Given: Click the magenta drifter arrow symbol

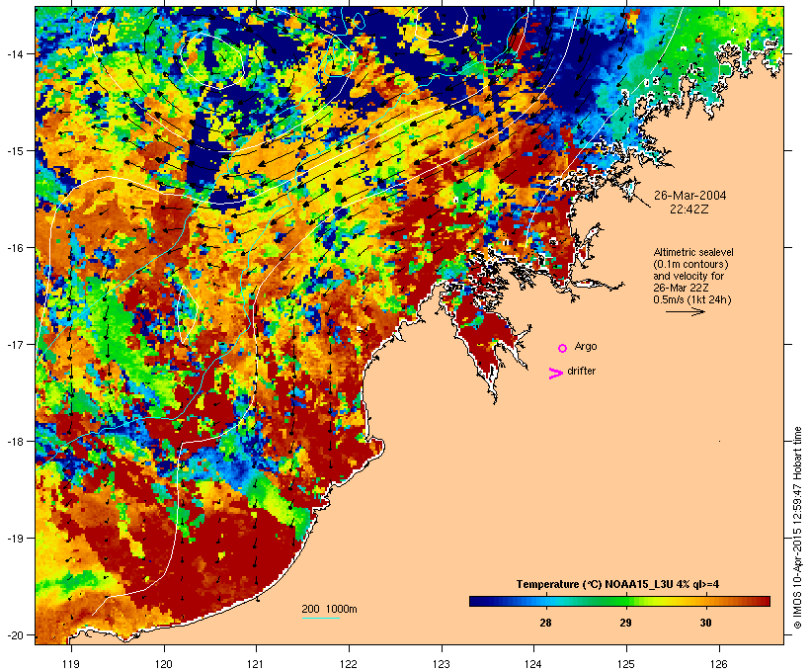Looking at the screenshot, I should pos(555,374).
